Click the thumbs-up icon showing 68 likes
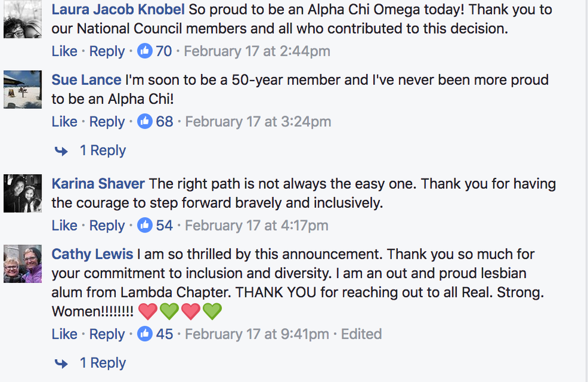This screenshot has height=382, width=588. [x=145, y=121]
